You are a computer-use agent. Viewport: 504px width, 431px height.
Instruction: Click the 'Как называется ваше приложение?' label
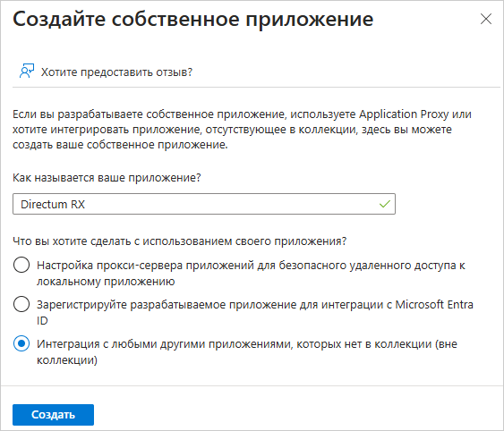click(x=107, y=178)
